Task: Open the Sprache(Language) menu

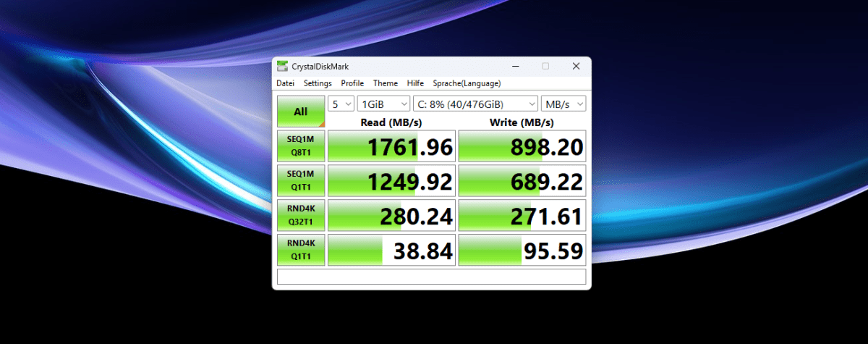Action: pos(467,83)
